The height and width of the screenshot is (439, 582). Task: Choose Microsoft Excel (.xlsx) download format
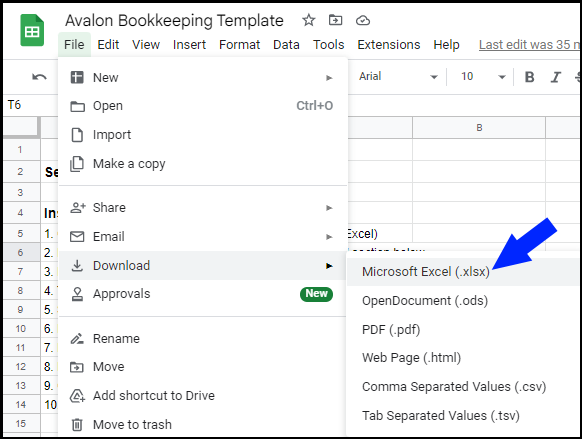point(463,272)
